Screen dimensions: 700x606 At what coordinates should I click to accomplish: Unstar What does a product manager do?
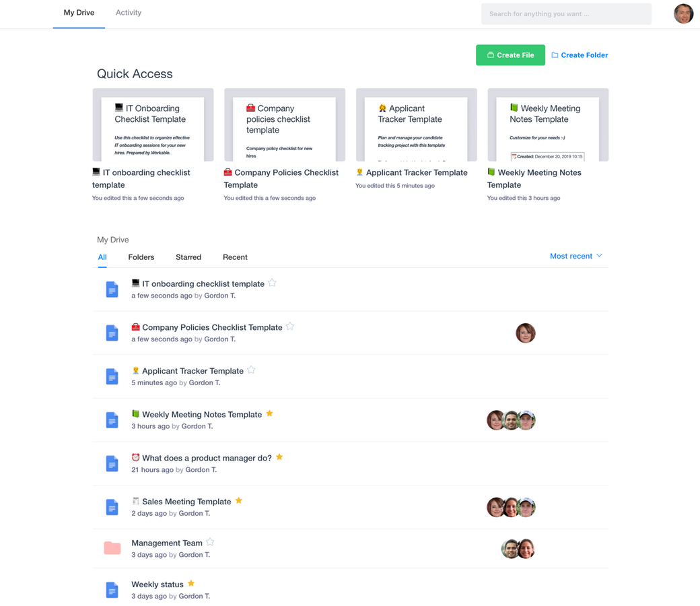click(279, 457)
